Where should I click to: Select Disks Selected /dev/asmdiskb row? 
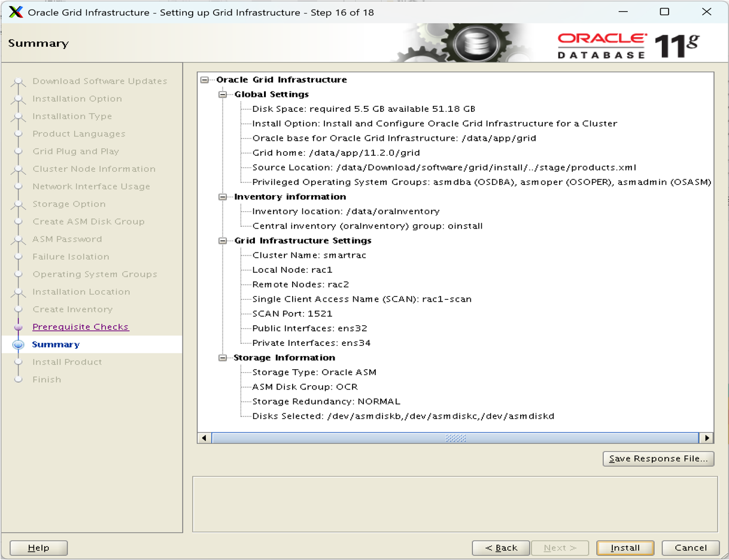coord(403,416)
